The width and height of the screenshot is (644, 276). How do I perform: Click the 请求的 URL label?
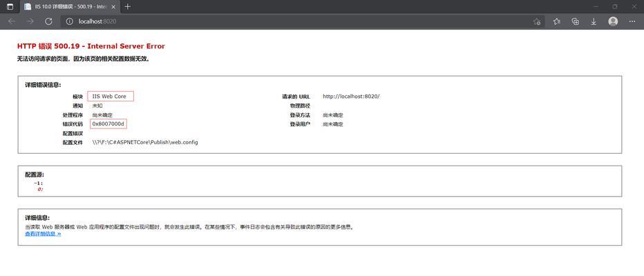point(296,97)
